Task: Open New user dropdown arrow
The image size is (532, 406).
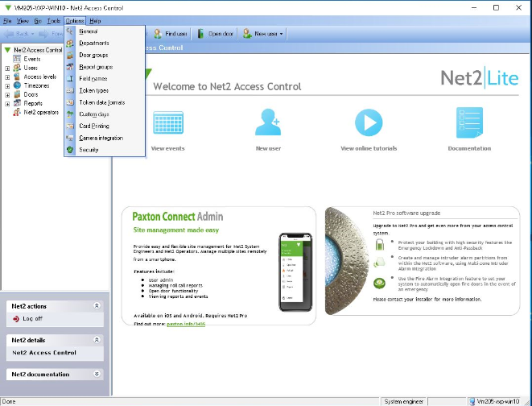Action: 281,34
